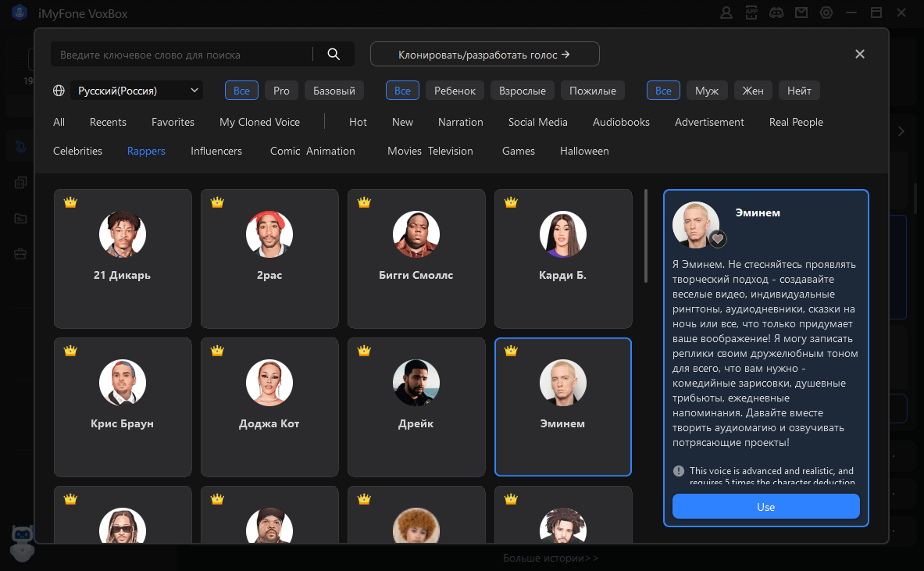The image size is (924, 571).
Task: Click the voice list vertical scrollbar
Action: [646, 236]
